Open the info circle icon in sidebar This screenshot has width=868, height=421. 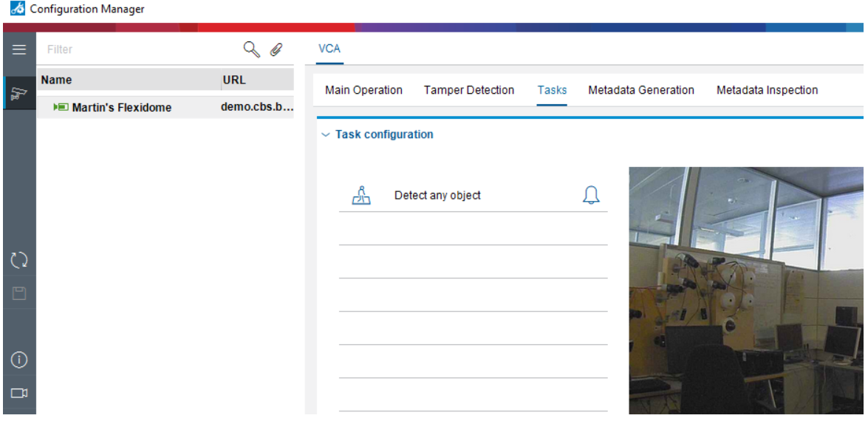19,360
